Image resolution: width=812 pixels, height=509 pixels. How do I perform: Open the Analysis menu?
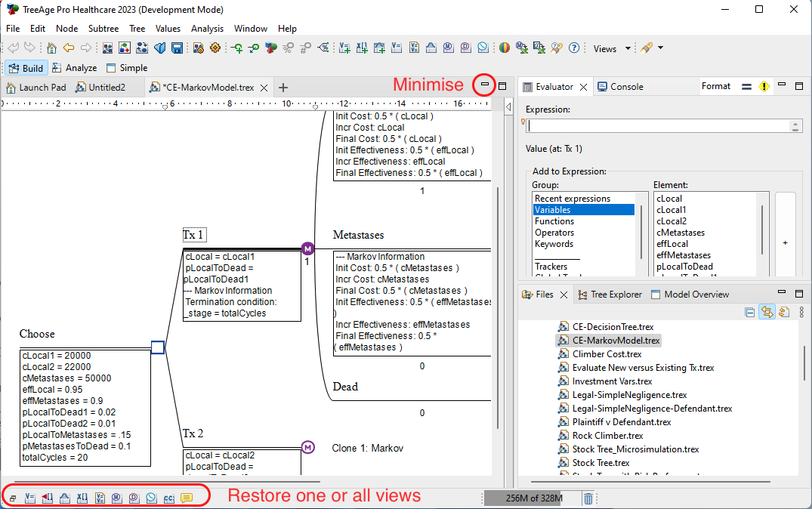[x=207, y=29]
